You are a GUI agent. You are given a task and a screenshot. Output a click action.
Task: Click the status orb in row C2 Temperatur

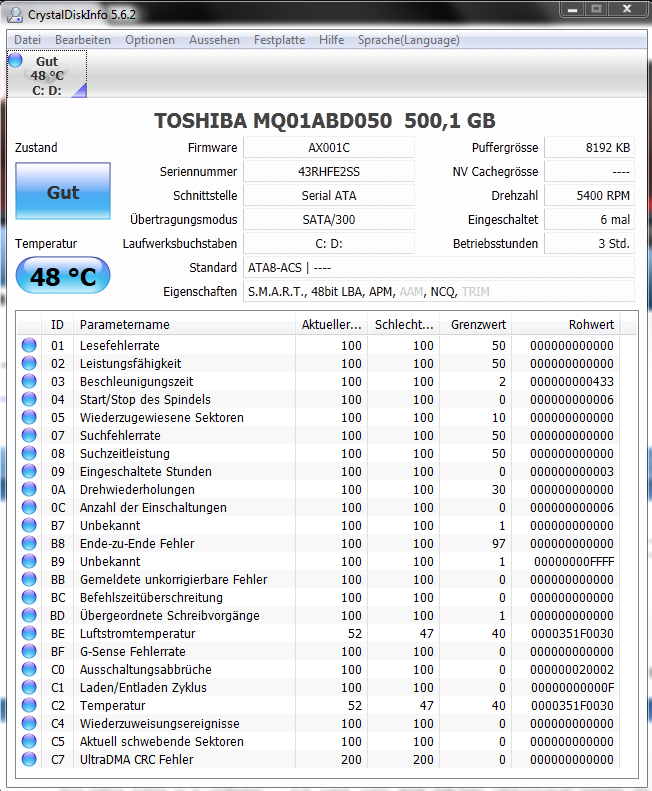coord(29,705)
